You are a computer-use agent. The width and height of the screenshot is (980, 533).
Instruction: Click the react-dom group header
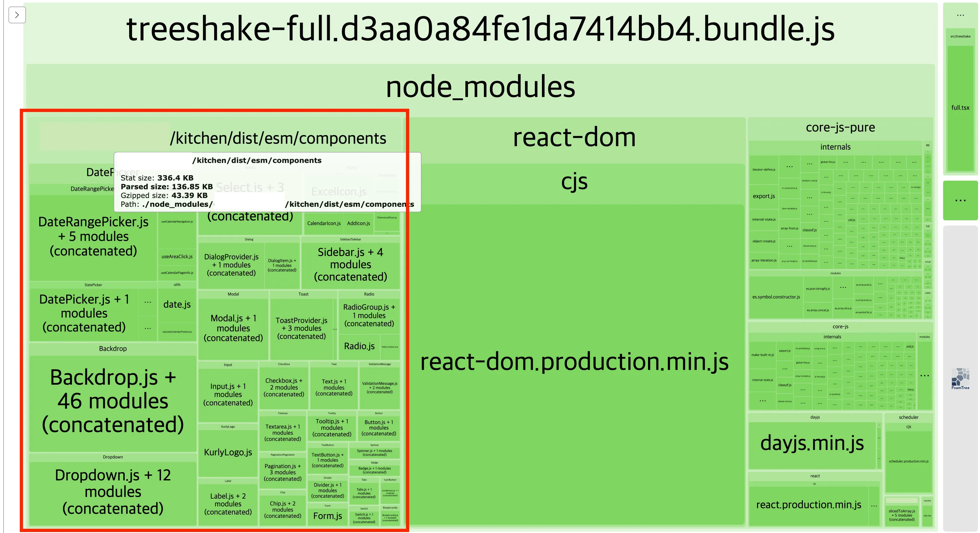click(574, 137)
